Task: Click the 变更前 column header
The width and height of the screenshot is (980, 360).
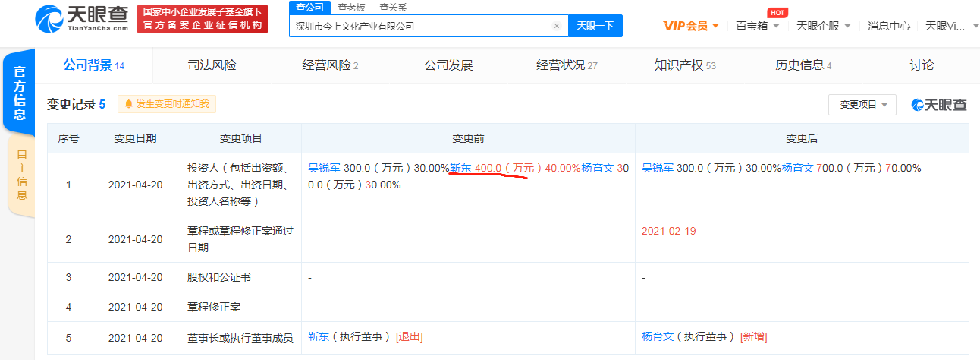Action: coord(468,138)
